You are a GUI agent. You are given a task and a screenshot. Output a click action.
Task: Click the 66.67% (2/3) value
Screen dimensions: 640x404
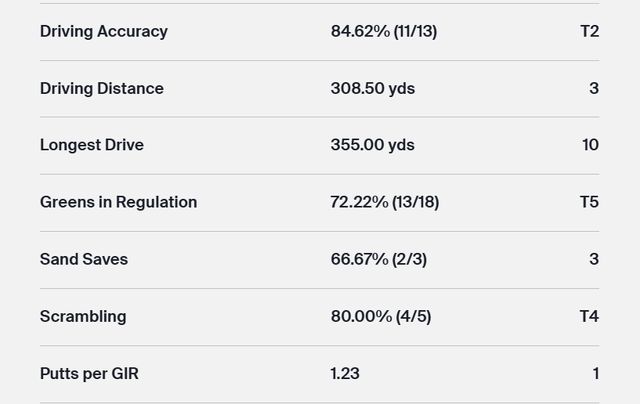point(378,259)
